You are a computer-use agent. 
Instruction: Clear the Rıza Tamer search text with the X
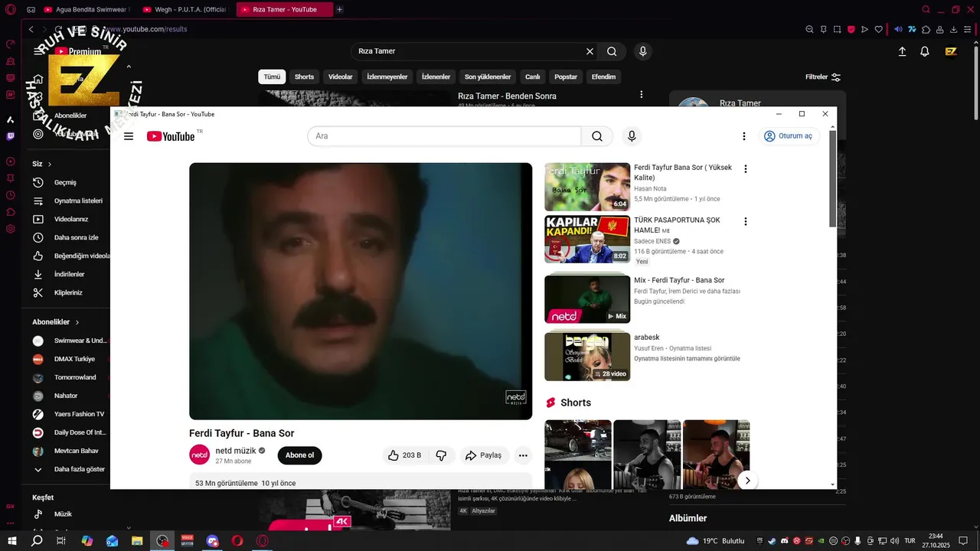(590, 51)
